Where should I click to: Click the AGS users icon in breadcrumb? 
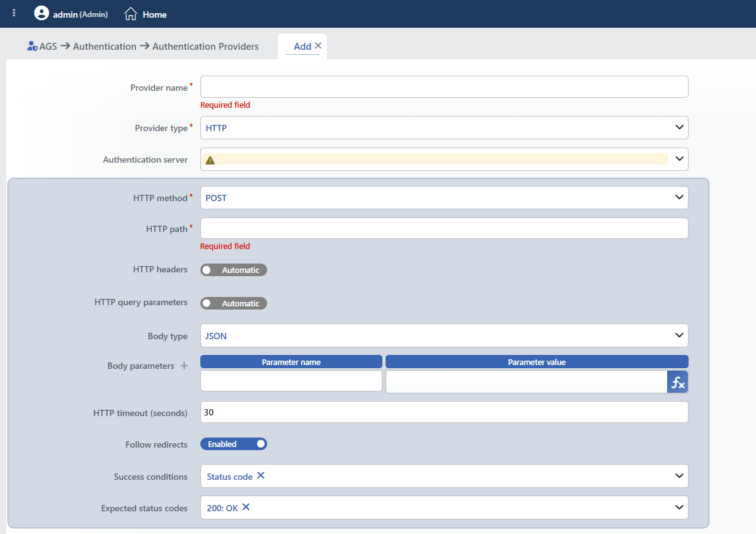click(x=33, y=46)
